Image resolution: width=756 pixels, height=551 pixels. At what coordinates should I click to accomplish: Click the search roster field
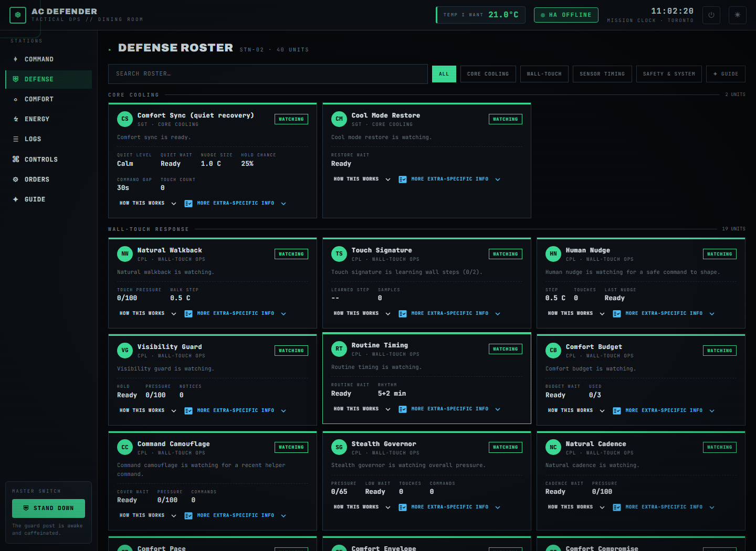pyautogui.click(x=268, y=74)
